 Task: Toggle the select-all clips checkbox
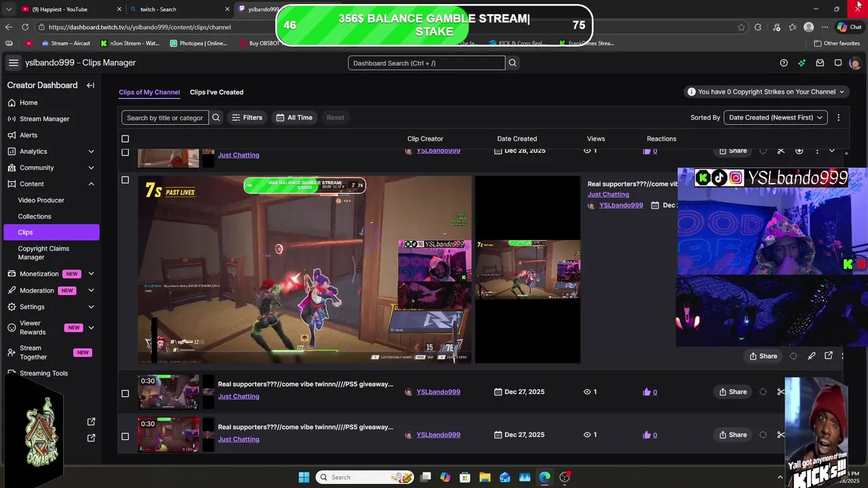(x=125, y=139)
